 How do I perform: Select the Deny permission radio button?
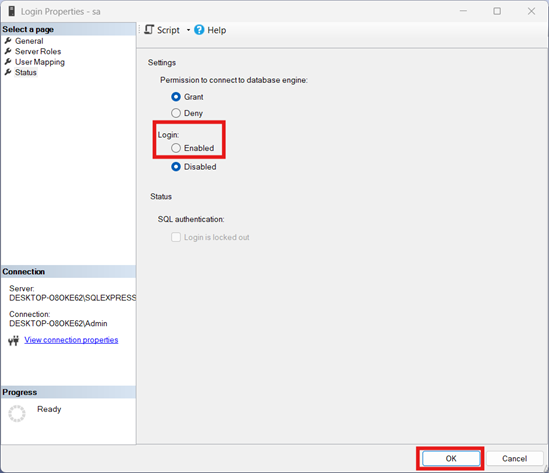[x=176, y=113]
